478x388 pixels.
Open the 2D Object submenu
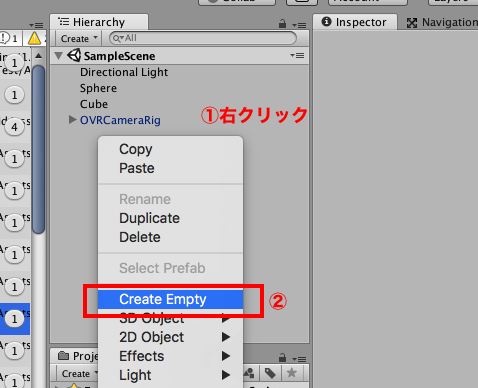(x=170, y=337)
